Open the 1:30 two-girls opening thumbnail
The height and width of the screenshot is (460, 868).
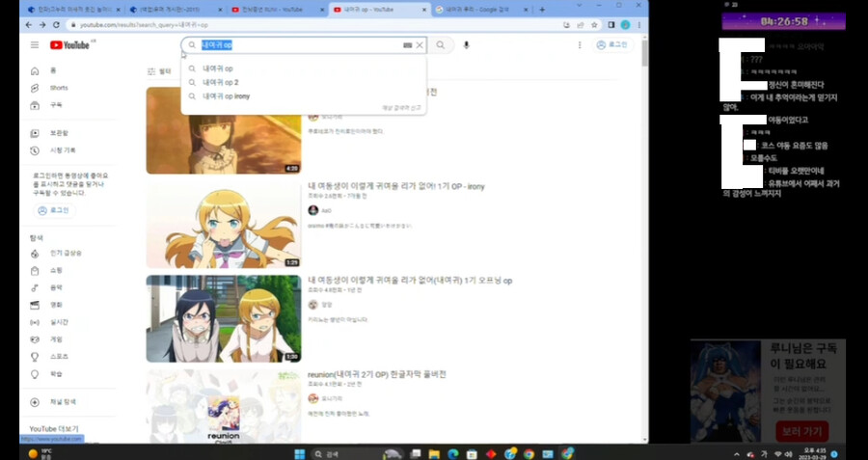(224, 319)
